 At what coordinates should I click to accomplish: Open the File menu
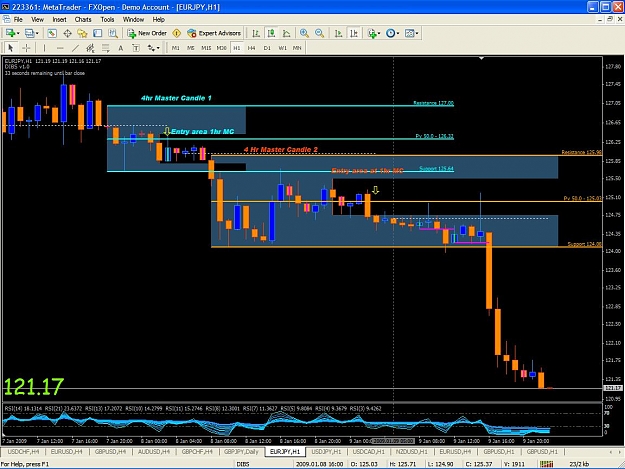coord(18,19)
